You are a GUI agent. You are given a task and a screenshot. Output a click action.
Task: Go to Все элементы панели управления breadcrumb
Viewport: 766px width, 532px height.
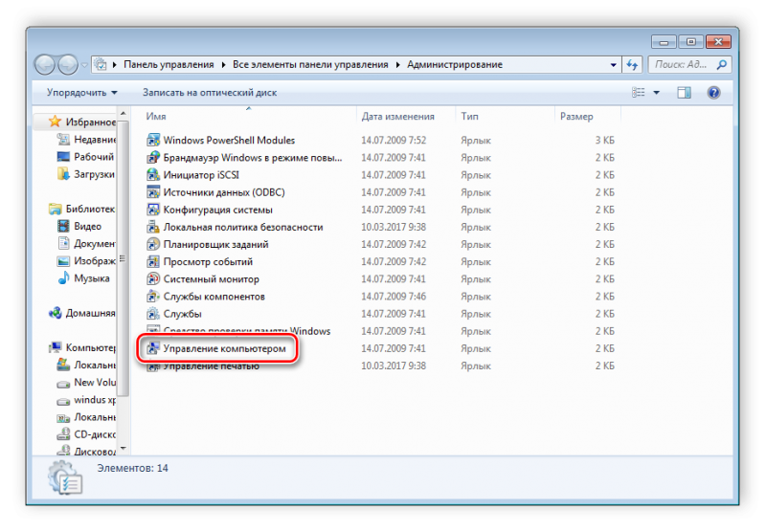310,64
